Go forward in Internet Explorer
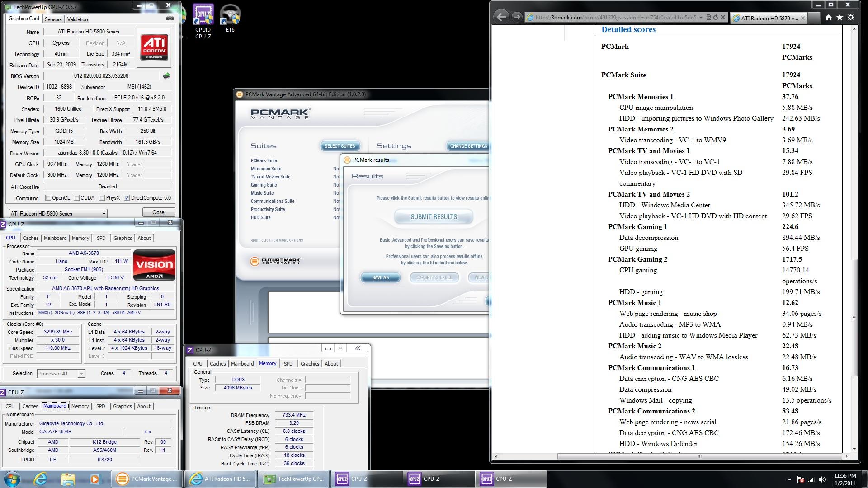Screen dimensions: 868x488 [516, 17]
